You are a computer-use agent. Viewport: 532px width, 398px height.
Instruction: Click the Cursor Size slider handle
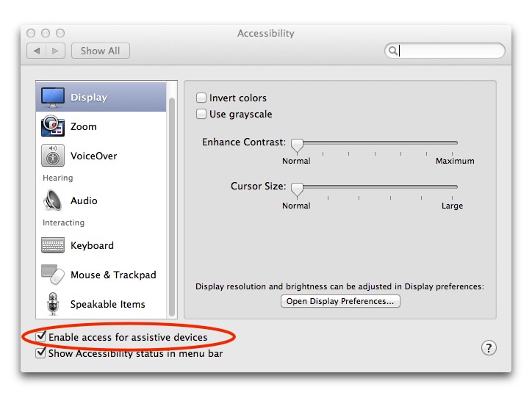click(297, 189)
